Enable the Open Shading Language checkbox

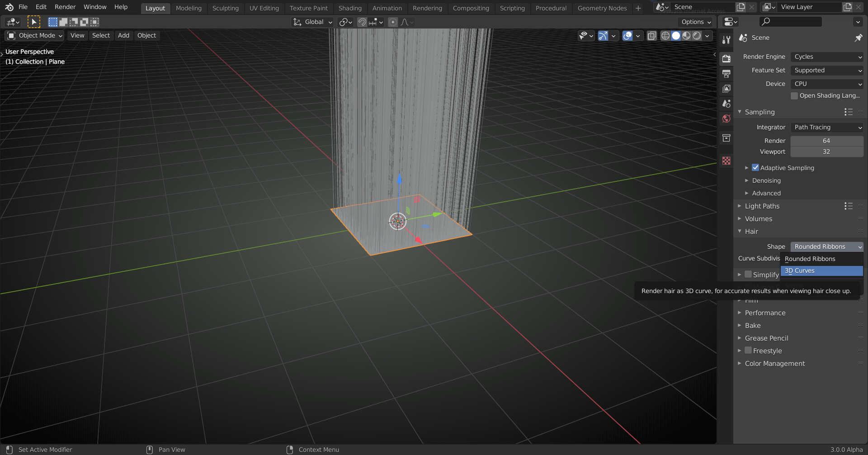[x=794, y=95]
